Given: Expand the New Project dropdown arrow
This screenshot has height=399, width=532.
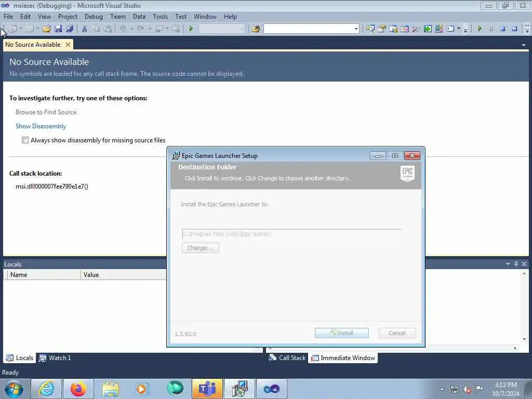Looking at the screenshot, I should point(21,29).
